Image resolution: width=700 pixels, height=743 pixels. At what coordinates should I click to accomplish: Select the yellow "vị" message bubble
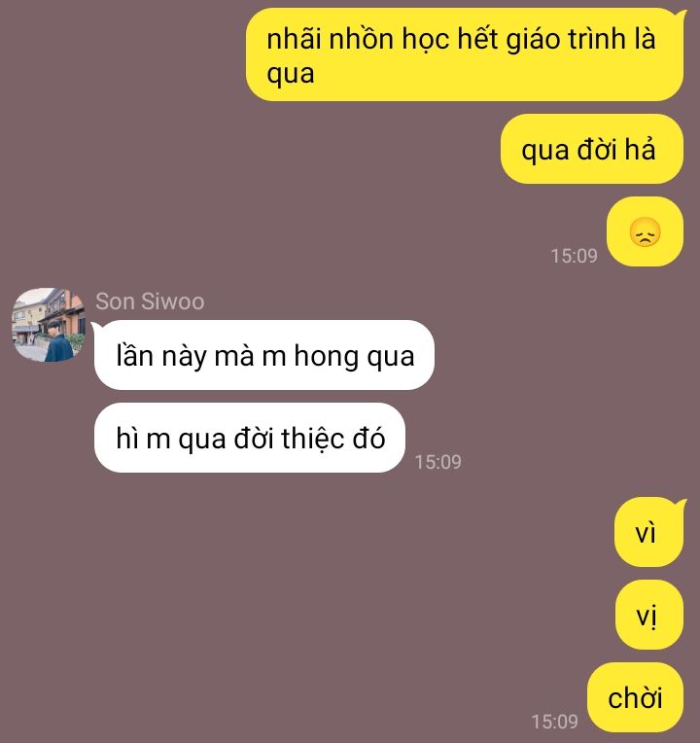click(x=648, y=615)
